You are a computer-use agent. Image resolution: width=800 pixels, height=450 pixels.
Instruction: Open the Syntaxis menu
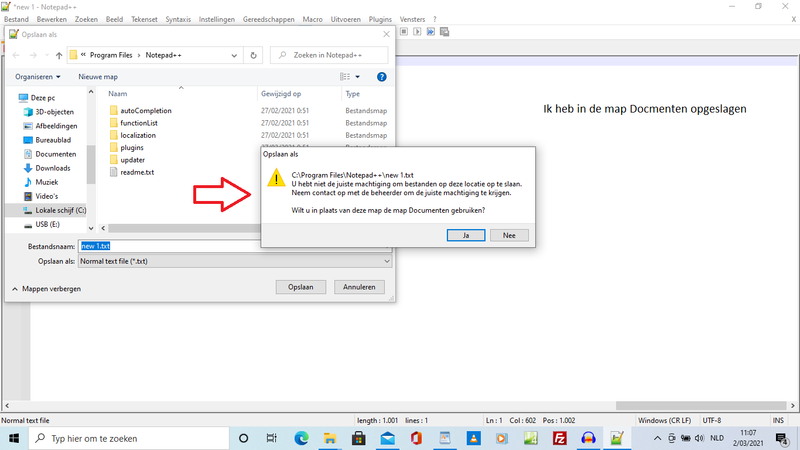click(178, 19)
